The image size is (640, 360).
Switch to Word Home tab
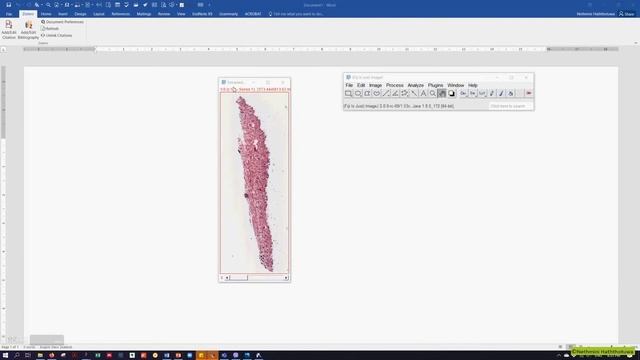tap(46, 14)
